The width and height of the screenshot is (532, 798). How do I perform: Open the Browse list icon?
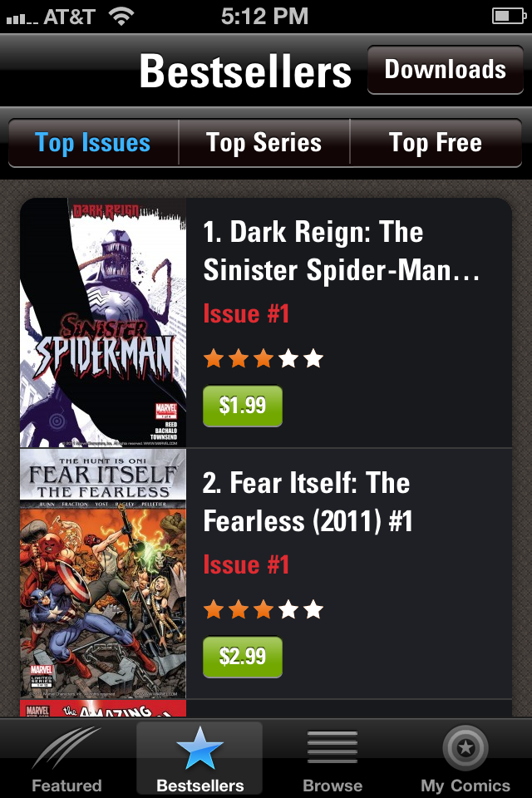click(x=332, y=747)
